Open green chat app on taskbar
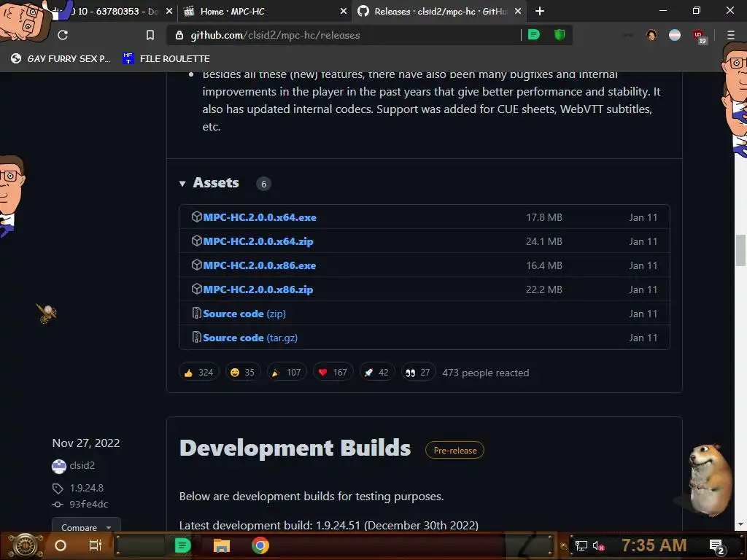Image resolution: width=747 pixels, height=560 pixels. (182, 545)
